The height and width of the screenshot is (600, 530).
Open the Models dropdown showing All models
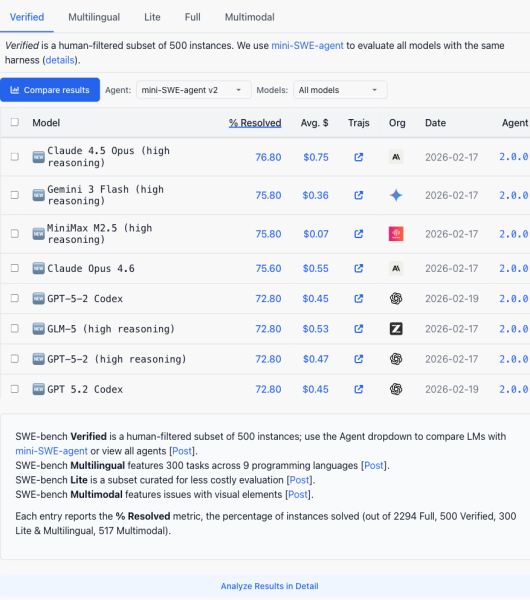pyautogui.click(x=340, y=90)
